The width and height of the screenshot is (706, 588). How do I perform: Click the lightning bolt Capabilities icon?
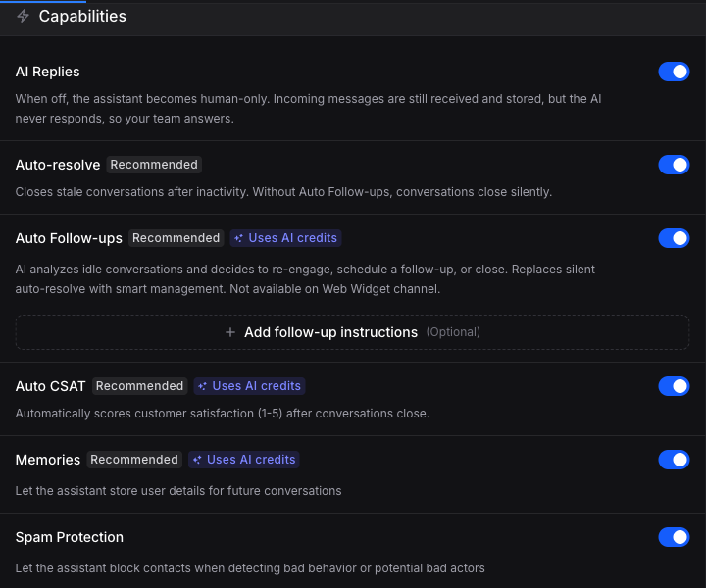pyautogui.click(x=23, y=17)
